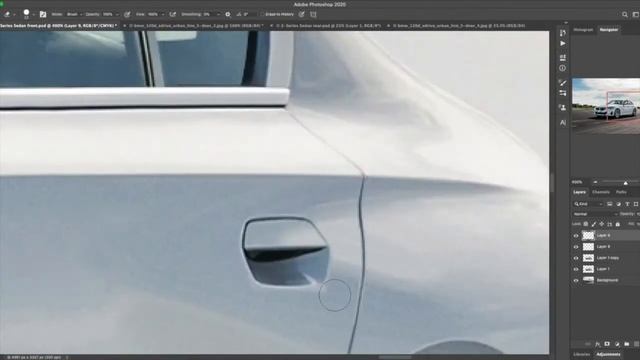Expand the Smoothing 0% dropdown arrow
The height and width of the screenshot is (360, 640).
pos(218,14)
